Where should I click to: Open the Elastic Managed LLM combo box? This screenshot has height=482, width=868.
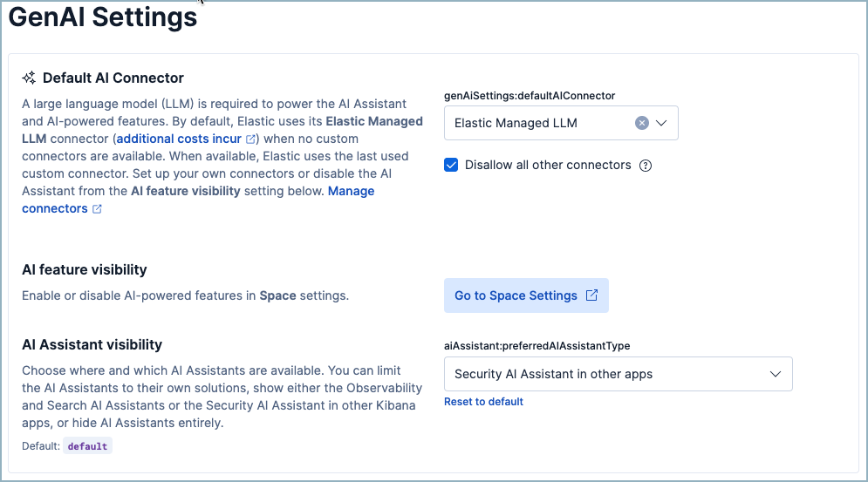click(541, 123)
